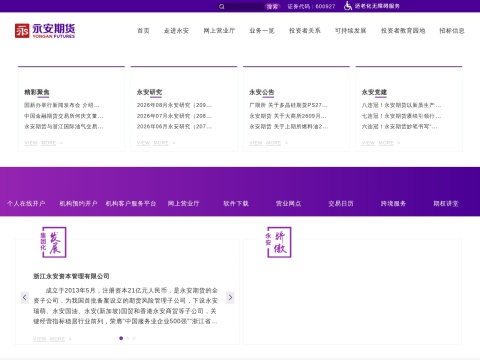Click the 永安研究 section heading
This screenshot has height=360, width=480.
149,92
